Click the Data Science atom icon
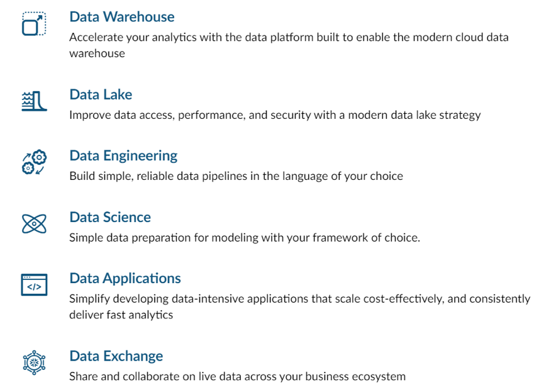 pos(34,223)
